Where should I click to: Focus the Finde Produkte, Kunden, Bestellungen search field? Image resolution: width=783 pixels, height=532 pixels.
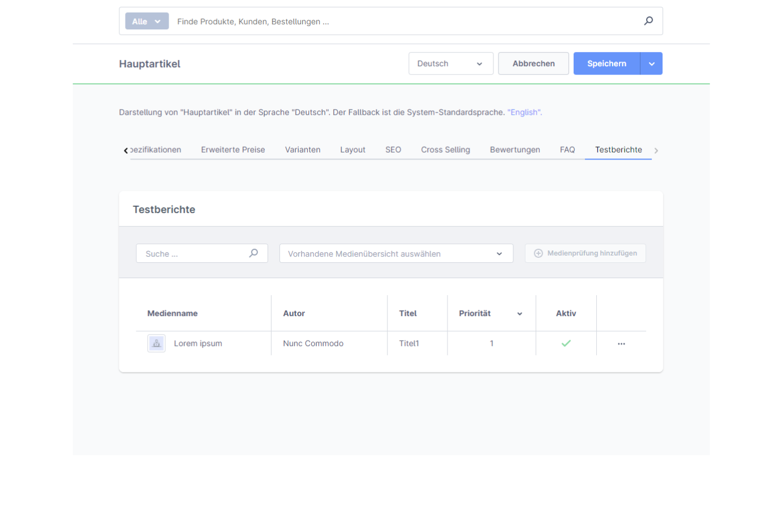(406, 21)
